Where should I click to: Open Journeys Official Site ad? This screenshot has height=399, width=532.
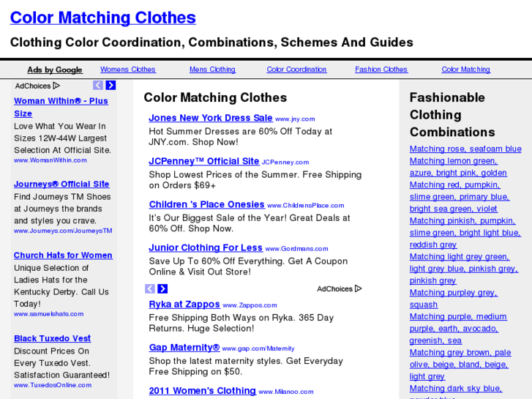point(61,184)
